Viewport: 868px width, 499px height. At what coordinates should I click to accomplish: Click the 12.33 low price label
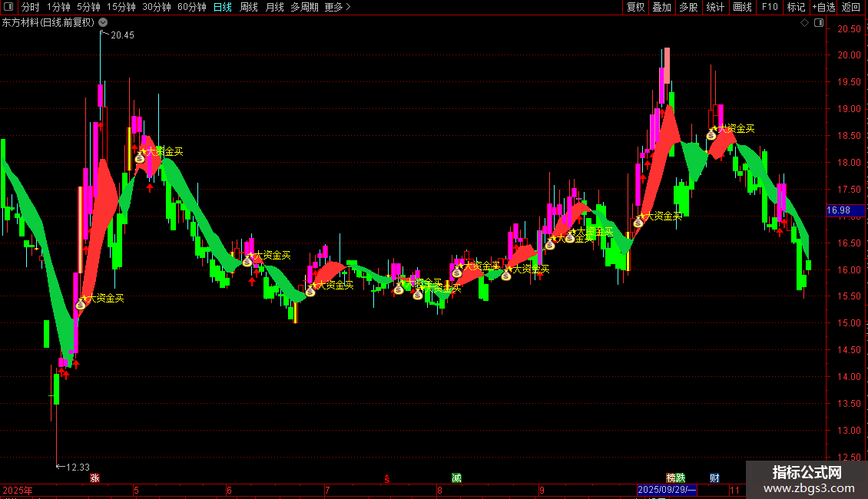(x=78, y=467)
